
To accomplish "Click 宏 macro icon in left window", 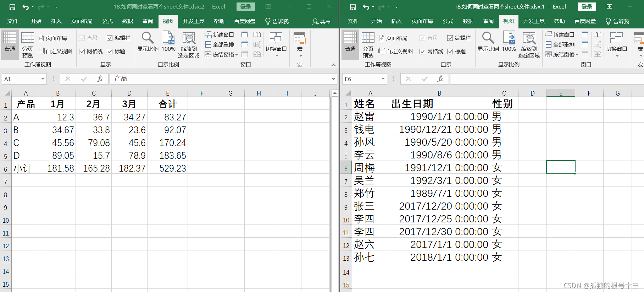I will tap(300, 44).
